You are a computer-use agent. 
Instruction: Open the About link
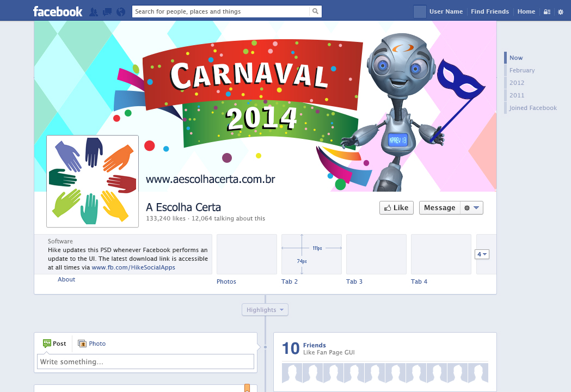(66, 279)
